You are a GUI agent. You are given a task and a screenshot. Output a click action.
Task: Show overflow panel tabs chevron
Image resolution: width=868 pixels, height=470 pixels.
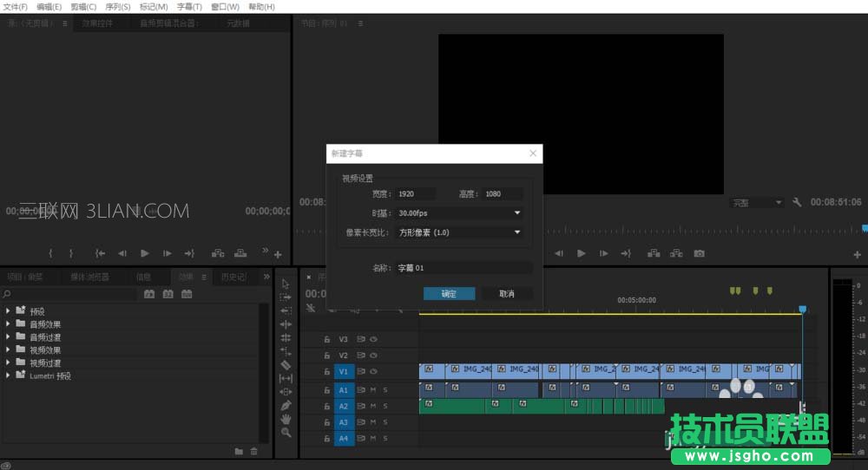pos(266,277)
